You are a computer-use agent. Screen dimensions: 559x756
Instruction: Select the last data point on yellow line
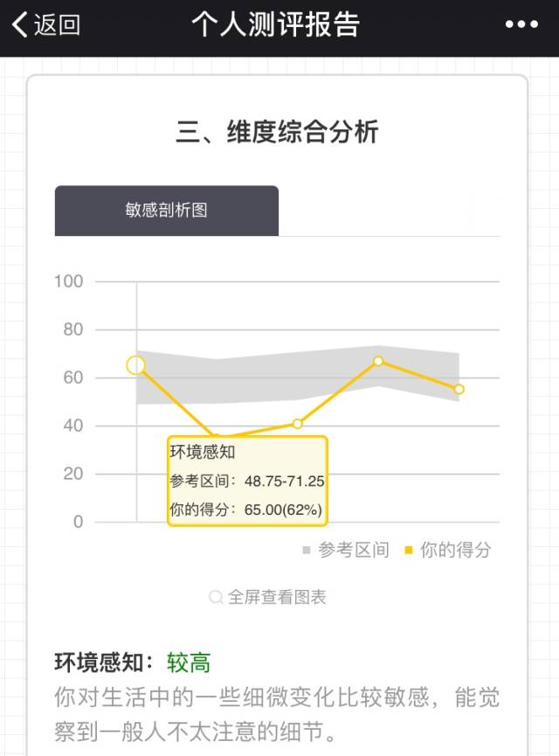[459, 389]
